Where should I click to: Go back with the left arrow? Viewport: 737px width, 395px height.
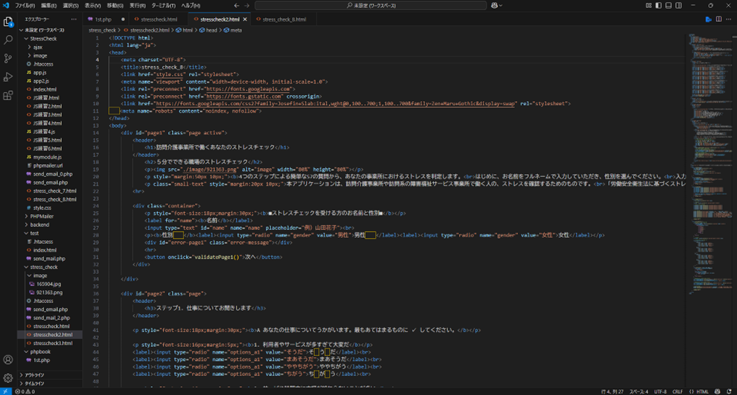coord(236,6)
